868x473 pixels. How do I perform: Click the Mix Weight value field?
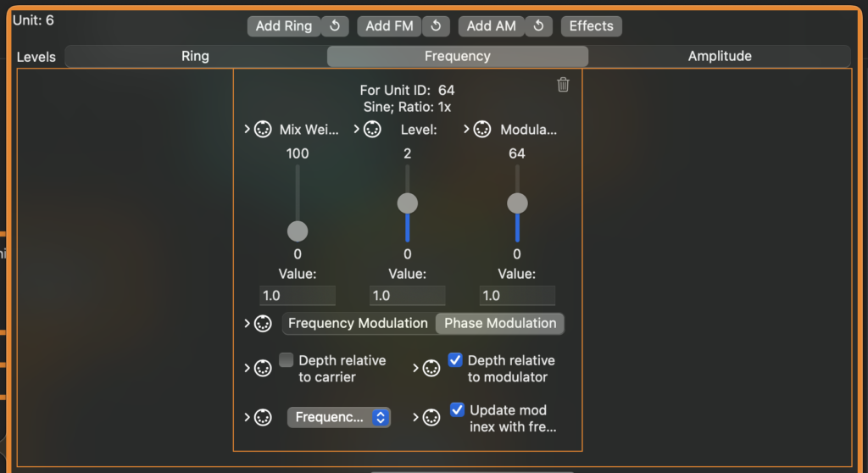click(x=298, y=296)
